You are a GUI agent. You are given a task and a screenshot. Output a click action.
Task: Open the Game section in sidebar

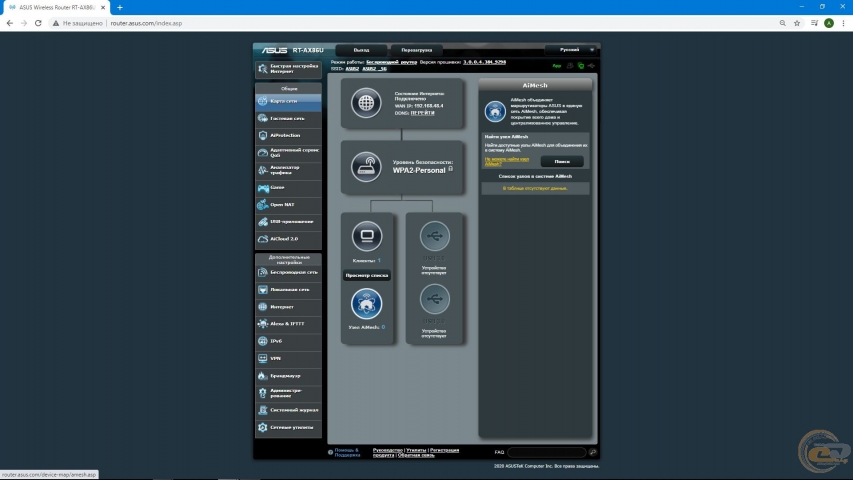click(288, 187)
